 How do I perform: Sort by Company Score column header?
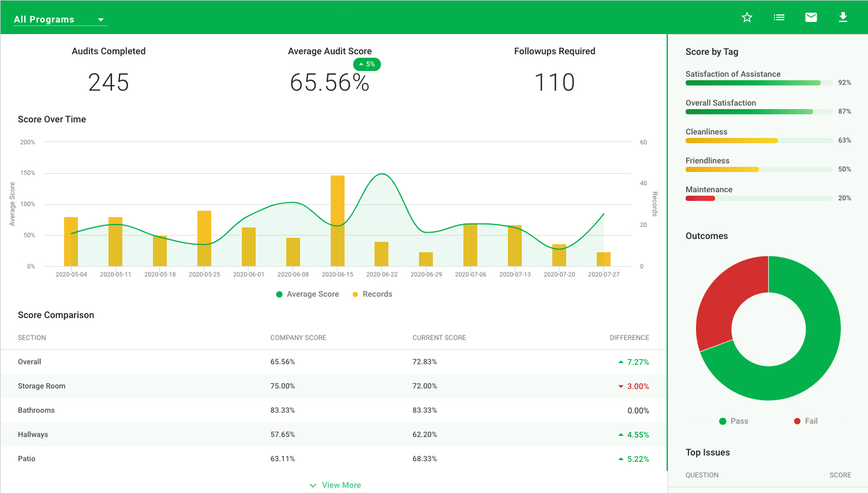click(x=298, y=338)
